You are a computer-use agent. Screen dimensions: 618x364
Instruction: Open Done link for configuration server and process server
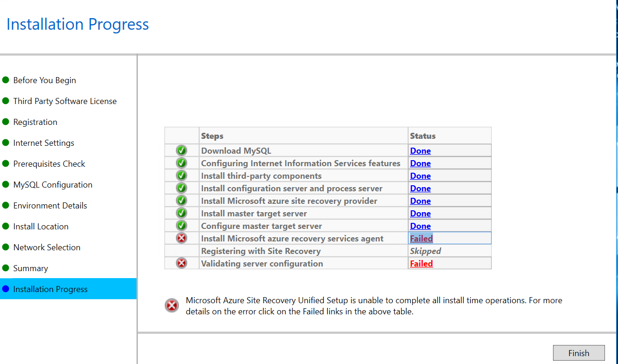click(420, 188)
